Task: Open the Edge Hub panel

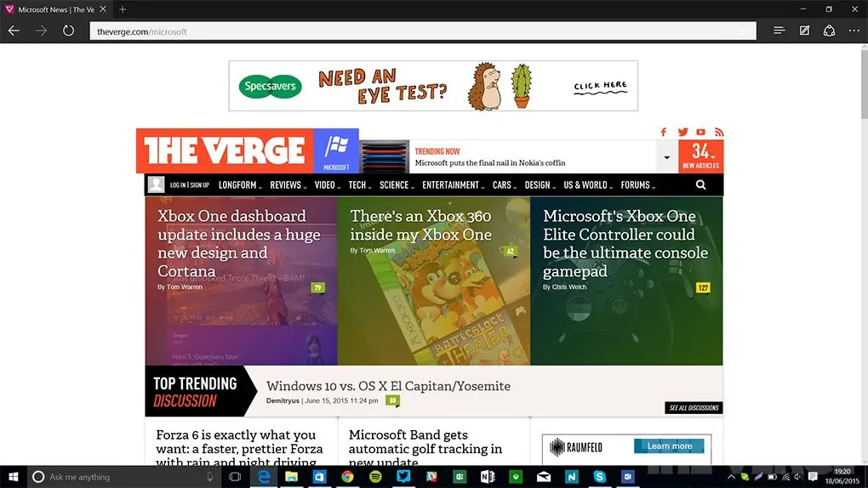Action: coord(779,31)
